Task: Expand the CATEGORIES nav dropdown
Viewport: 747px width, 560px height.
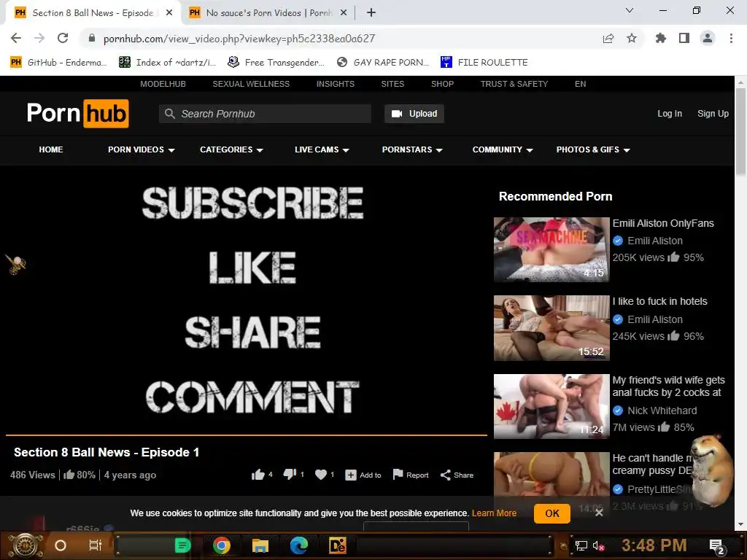Action: [231, 149]
